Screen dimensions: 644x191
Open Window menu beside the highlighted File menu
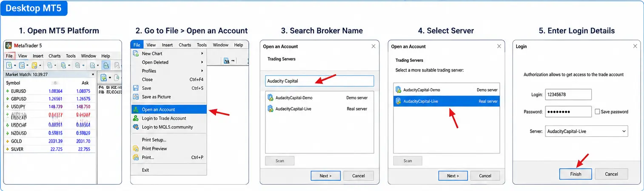click(220, 45)
